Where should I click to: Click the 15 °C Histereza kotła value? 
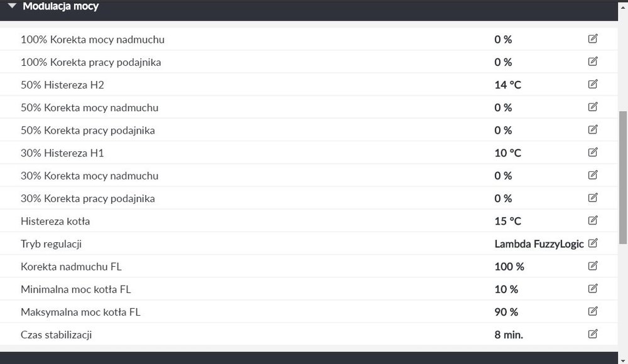pos(507,221)
